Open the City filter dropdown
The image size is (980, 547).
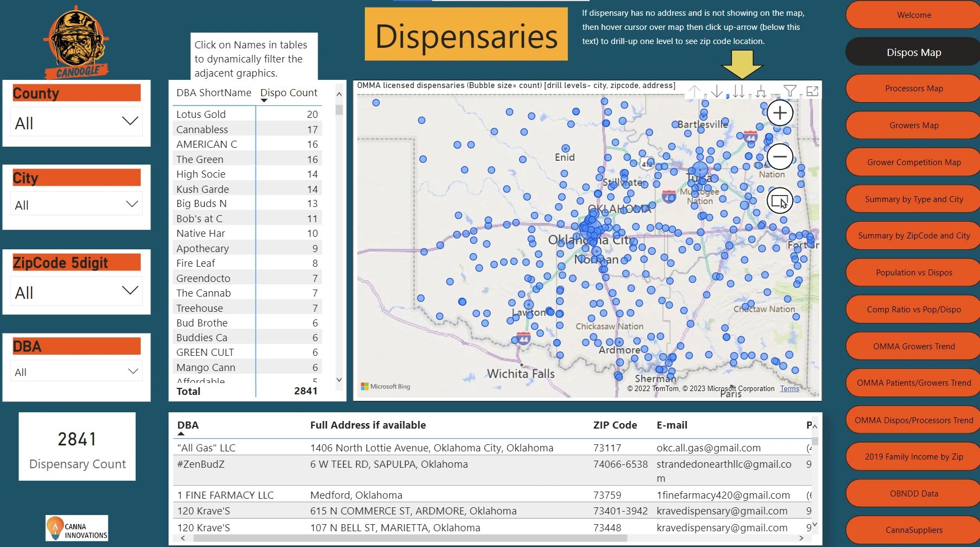pyautogui.click(x=131, y=205)
